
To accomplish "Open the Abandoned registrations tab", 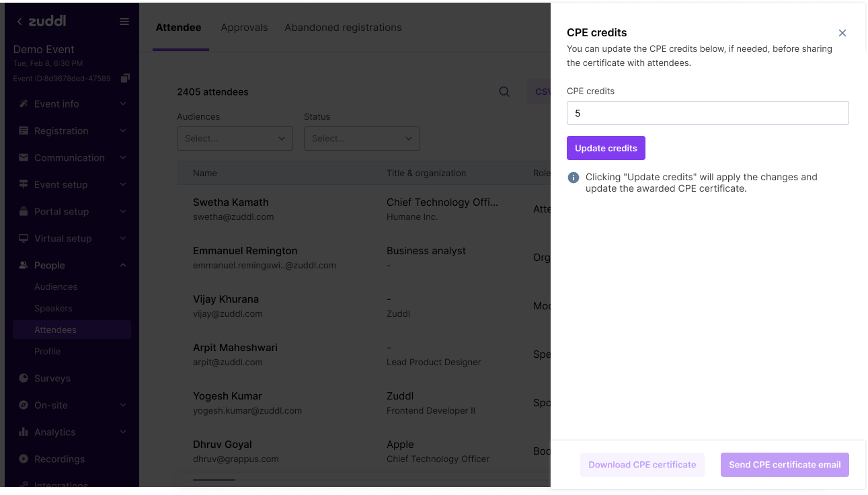I will [x=343, y=28].
